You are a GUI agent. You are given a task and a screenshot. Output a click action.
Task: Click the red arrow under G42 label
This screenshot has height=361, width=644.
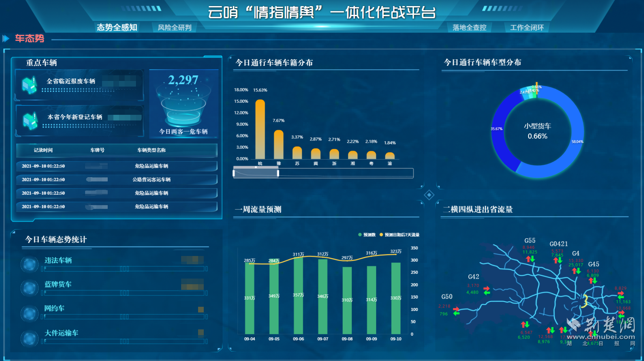point(487,288)
